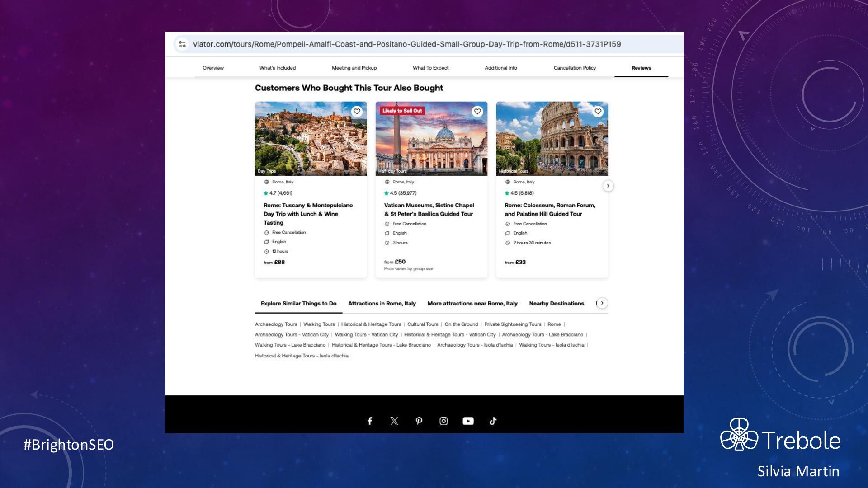Screen dimensions: 868x488
Task: Click the YouTube footer icon
Action: (468, 421)
